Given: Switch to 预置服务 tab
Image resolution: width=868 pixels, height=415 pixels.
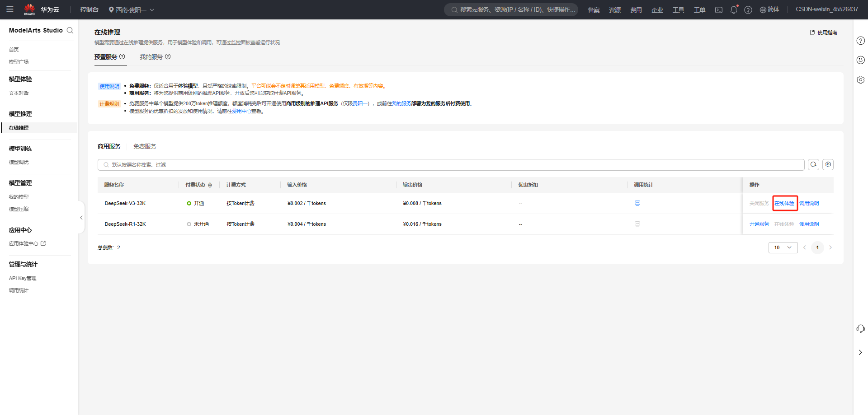Looking at the screenshot, I should click(x=106, y=57).
